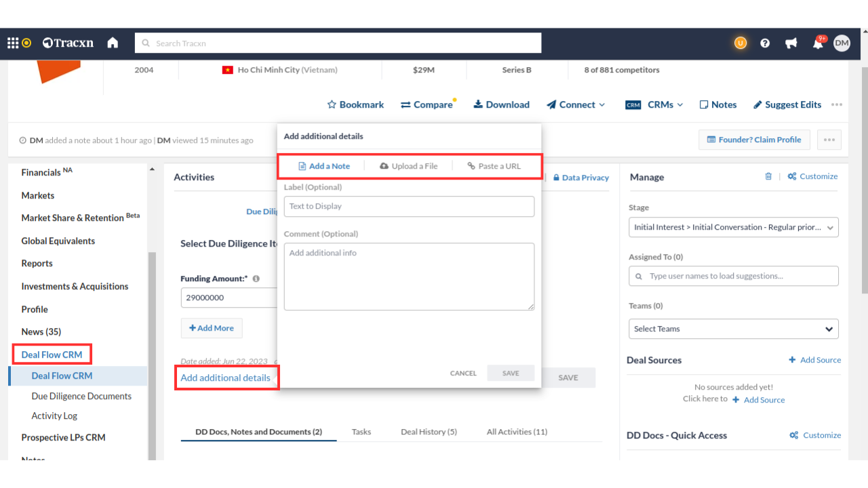Open the apps grid menu icon
The height and width of the screenshot is (488, 868).
pyautogui.click(x=13, y=43)
